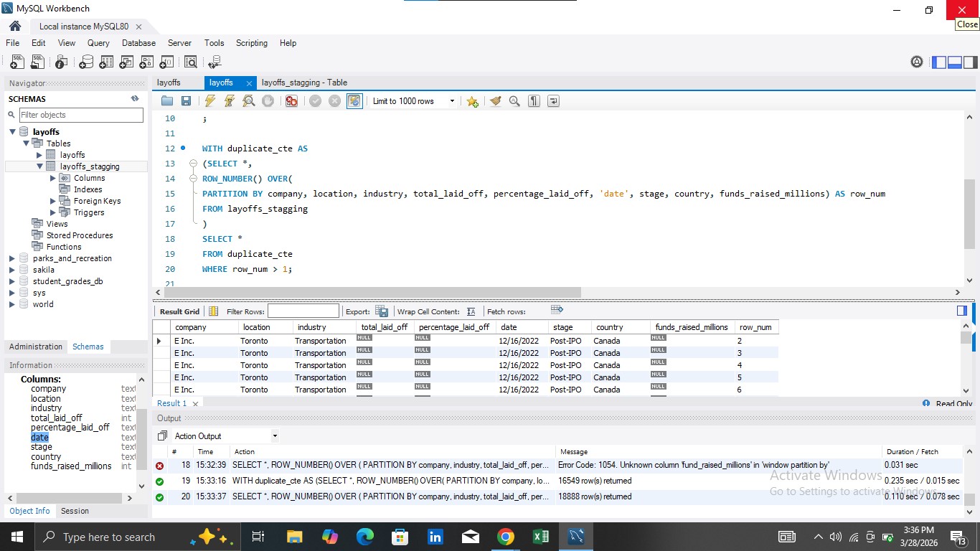Open a SQL script file using folder icon
This screenshot has height=551, width=980.
[x=167, y=101]
